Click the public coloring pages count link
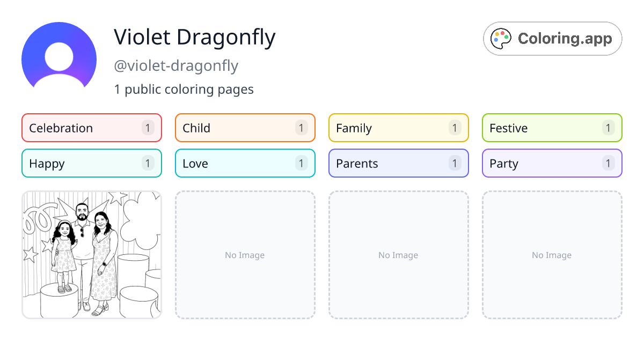The height and width of the screenshot is (338, 644). (184, 89)
